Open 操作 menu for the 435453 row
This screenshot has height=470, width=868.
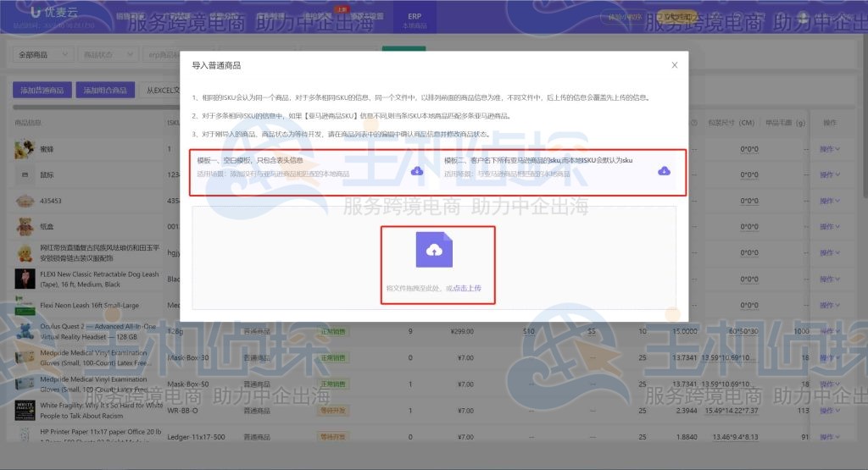point(829,201)
